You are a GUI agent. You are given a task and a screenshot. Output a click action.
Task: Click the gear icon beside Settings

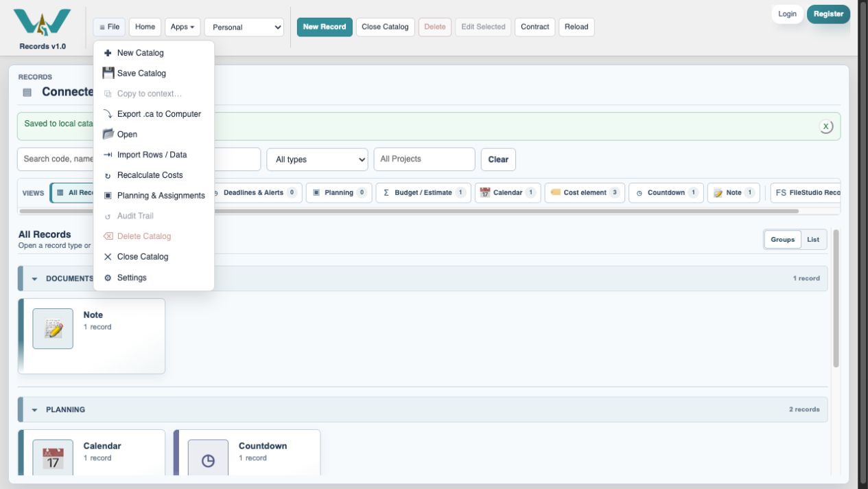click(x=108, y=277)
